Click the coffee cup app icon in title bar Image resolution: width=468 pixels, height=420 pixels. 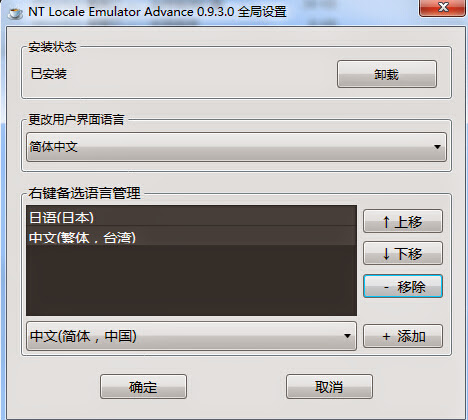click(x=15, y=13)
